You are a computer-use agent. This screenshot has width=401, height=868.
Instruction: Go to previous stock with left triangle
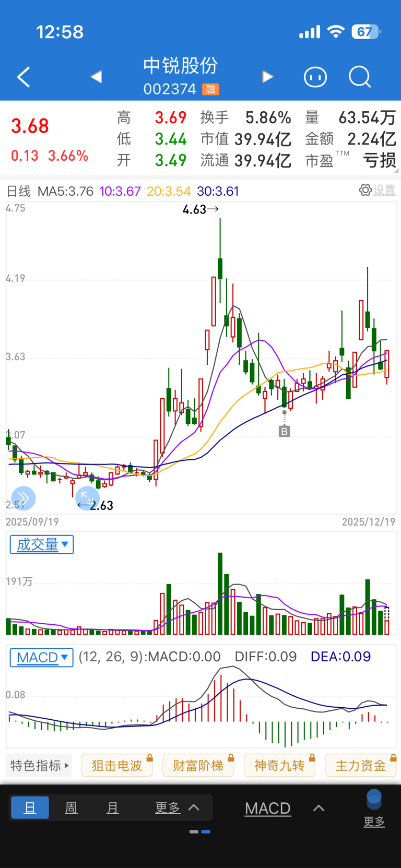(96, 77)
